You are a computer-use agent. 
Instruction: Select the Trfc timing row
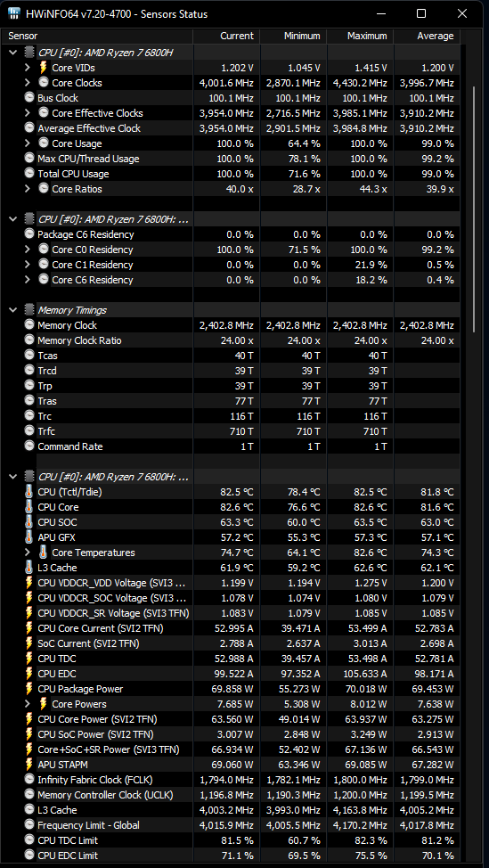coord(232,431)
